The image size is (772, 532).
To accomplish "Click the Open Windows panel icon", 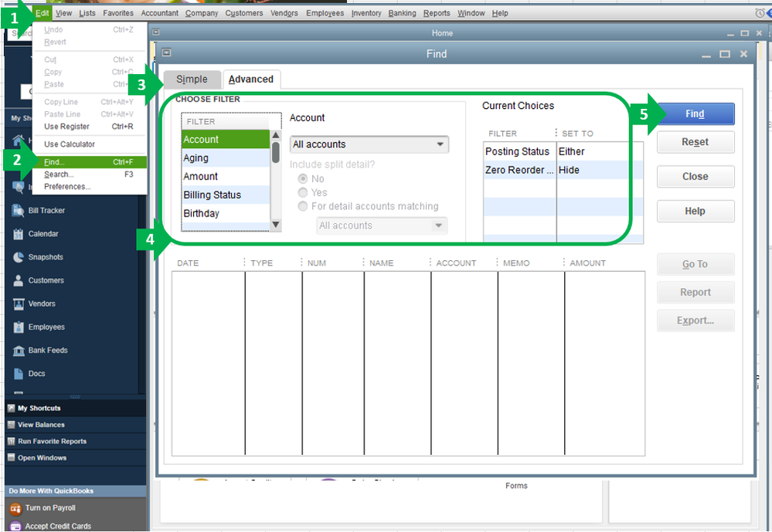I will click(x=12, y=458).
